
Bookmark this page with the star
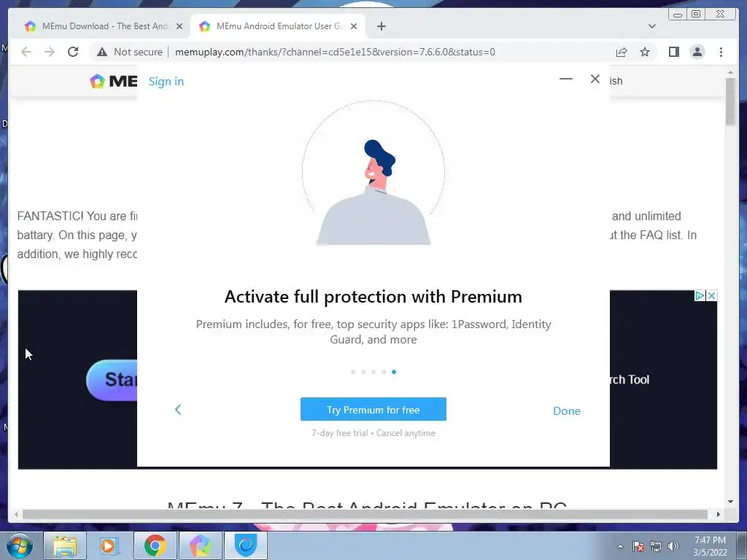tap(645, 52)
